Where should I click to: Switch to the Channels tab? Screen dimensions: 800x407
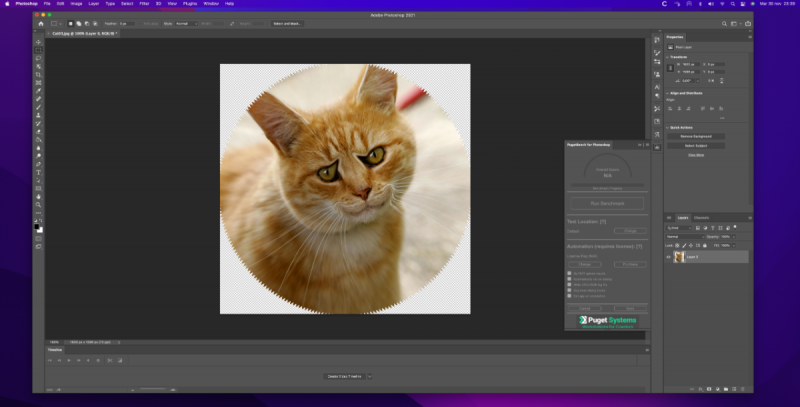(701, 217)
